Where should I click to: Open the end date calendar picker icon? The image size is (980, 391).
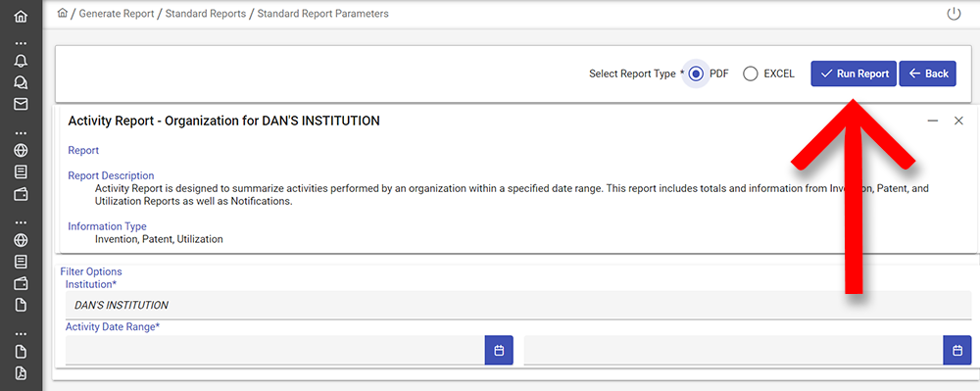pyautogui.click(x=957, y=351)
